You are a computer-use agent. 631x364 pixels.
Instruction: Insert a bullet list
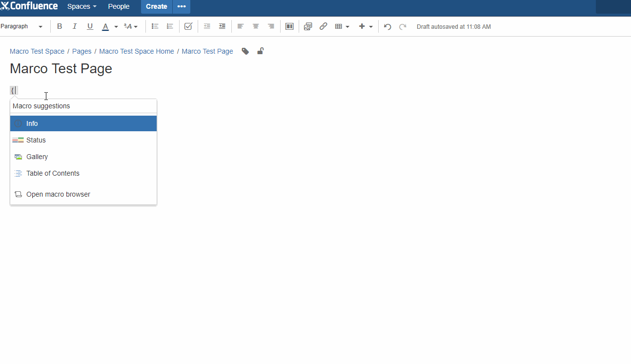click(155, 26)
